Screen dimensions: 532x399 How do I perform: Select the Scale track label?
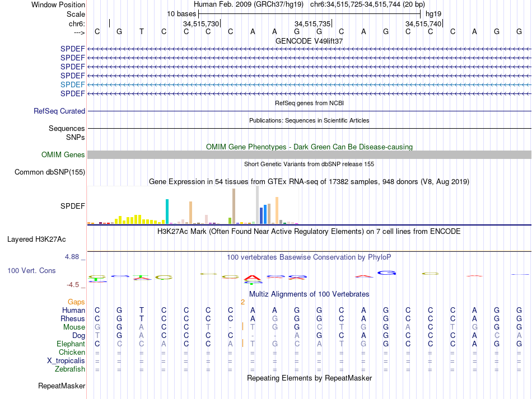(76, 14)
